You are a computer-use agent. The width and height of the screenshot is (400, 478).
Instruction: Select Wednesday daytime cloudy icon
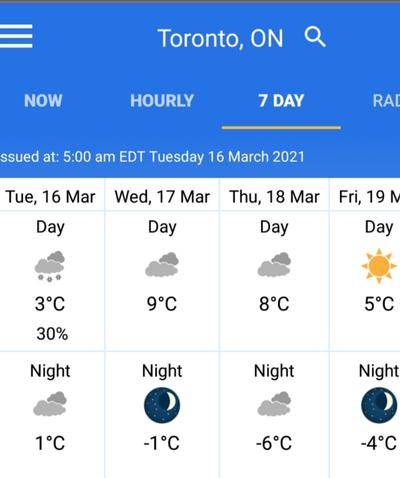162,265
